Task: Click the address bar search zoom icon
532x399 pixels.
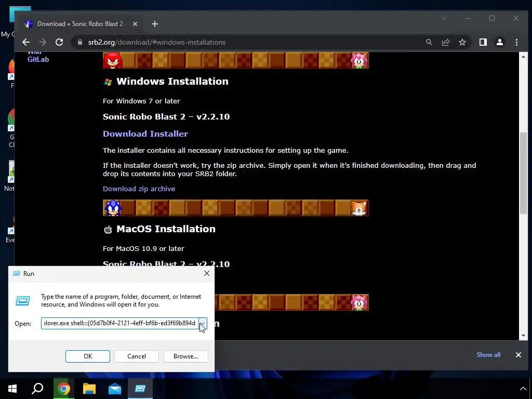Action: click(429, 42)
